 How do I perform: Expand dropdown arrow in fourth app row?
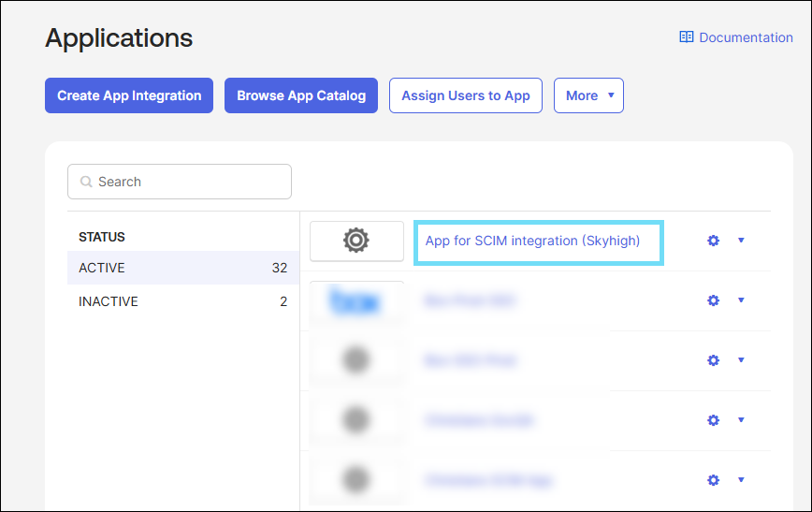[x=741, y=419]
